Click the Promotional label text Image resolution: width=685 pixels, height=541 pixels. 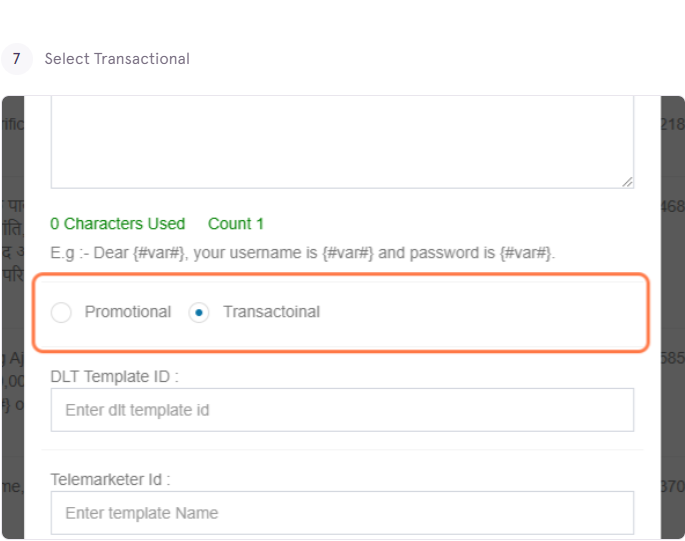pos(128,312)
